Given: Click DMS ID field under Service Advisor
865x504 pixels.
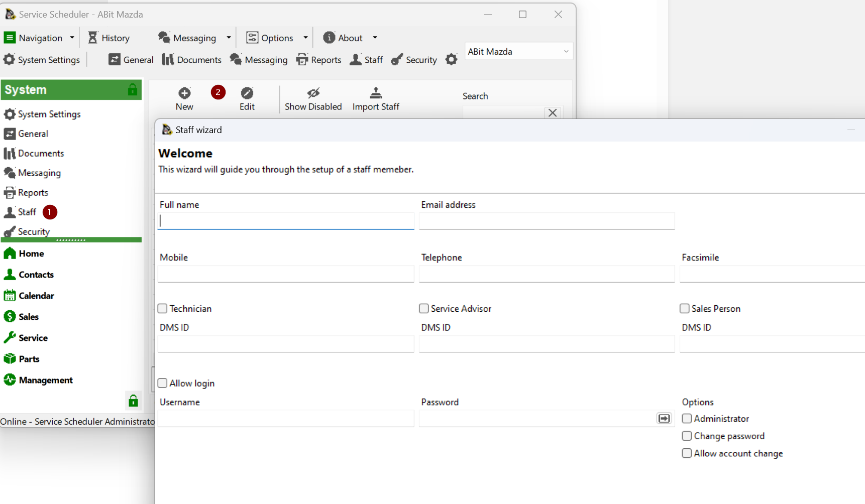Looking at the screenshot, I should [x=547, y=344].
